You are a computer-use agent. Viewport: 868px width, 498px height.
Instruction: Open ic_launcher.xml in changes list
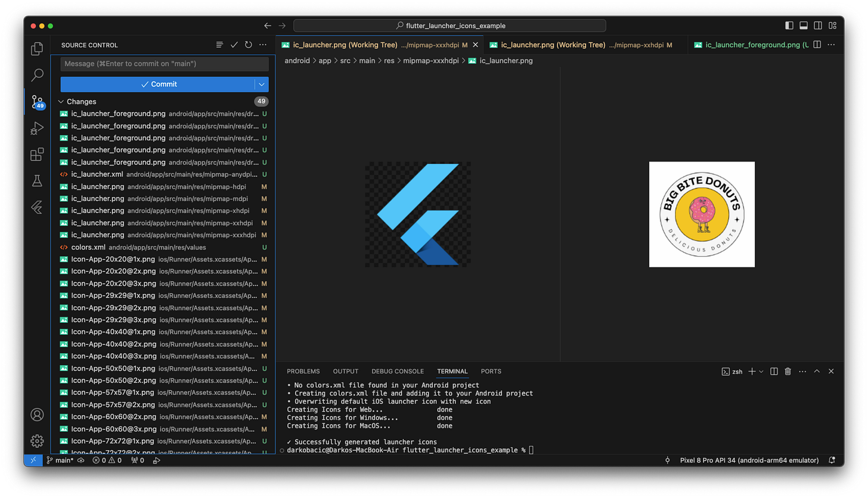pos(163,175)
